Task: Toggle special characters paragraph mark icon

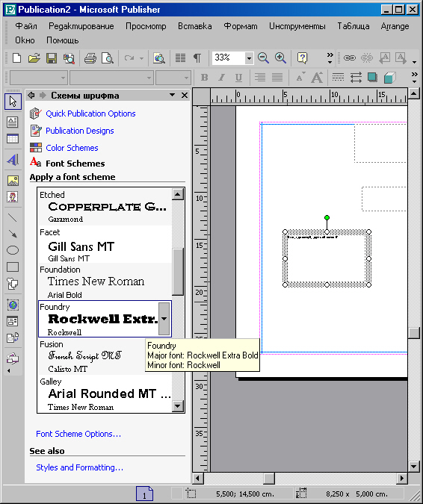Action: 197,58
